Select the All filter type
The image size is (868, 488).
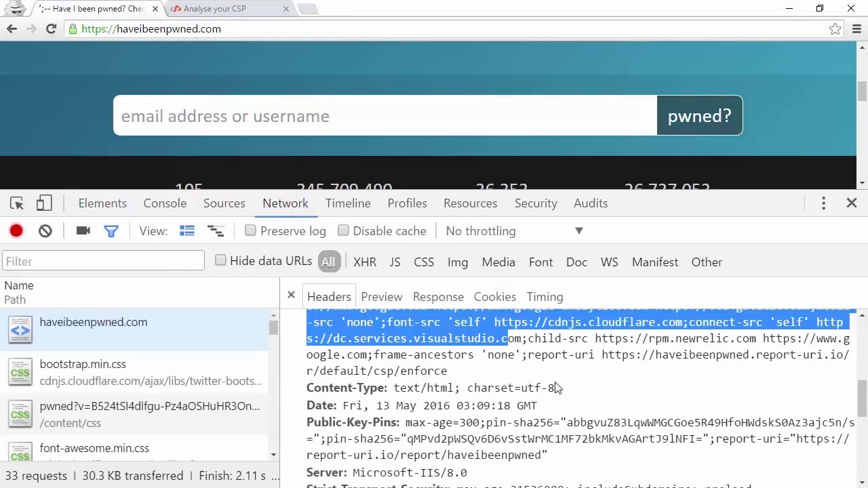(x=328, y=262)
